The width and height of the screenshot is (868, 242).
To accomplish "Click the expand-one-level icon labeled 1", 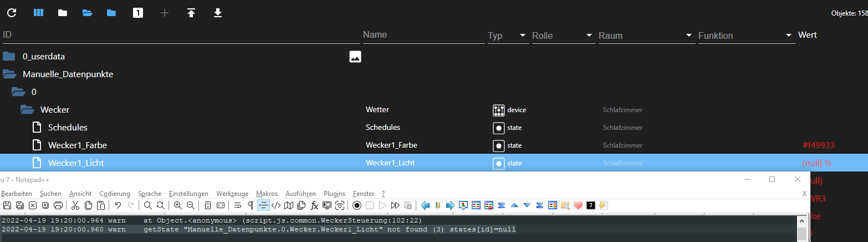I will click(138, 13).
